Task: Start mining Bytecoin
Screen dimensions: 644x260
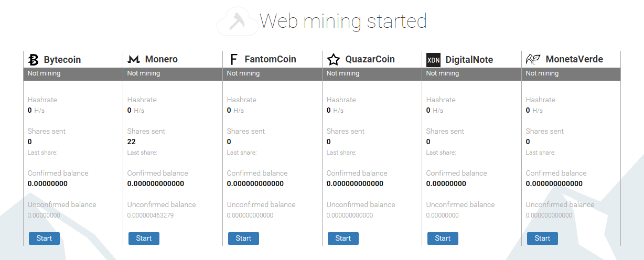Action: tap(44, 239)
